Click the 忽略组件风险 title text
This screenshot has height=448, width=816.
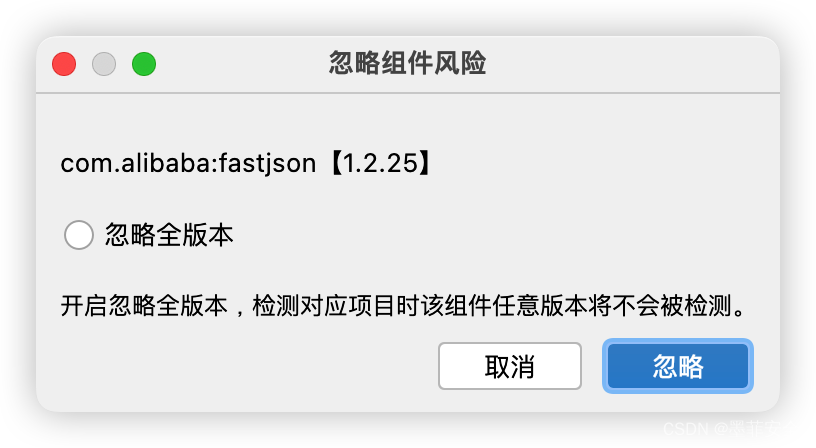tap(407, 63)
